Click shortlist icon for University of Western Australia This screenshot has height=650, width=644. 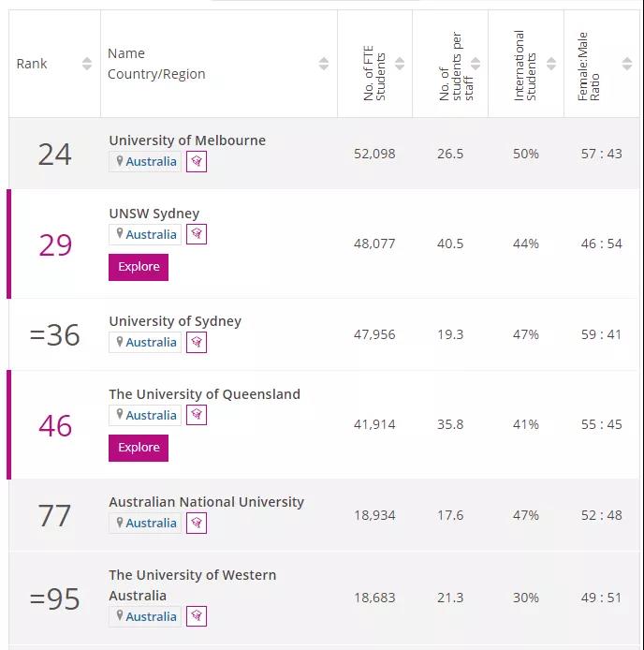pyautogui.click(x=197, y=615)
